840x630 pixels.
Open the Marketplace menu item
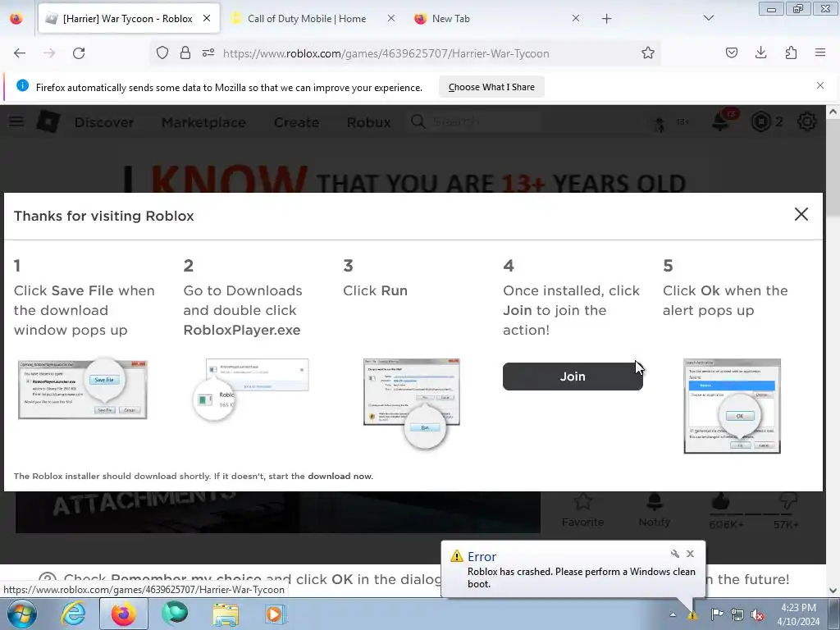point(203,122)
